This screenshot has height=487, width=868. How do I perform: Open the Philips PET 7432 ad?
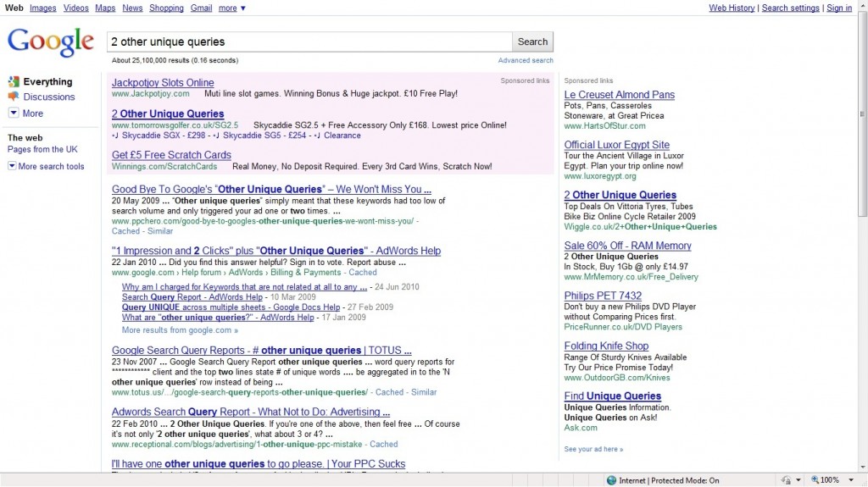point(603,296)
